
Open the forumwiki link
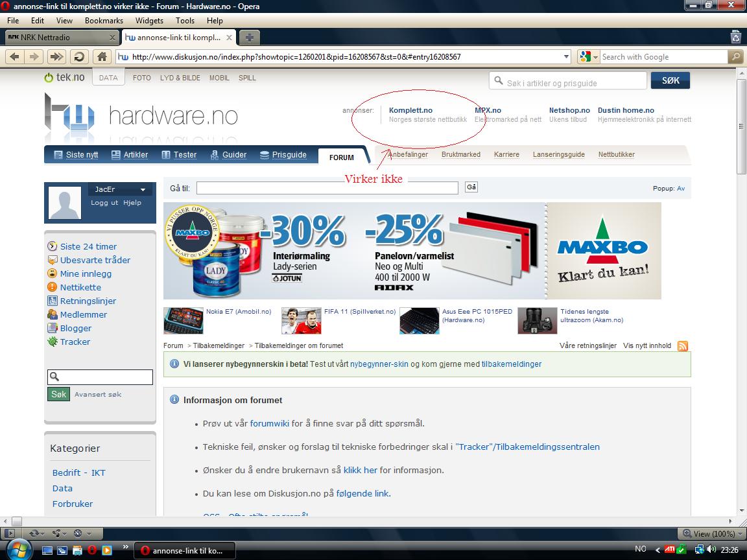pos(270,423)
